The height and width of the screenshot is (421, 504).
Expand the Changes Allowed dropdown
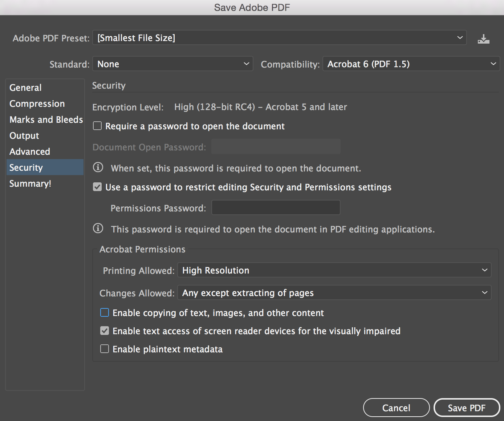point(334,293)
